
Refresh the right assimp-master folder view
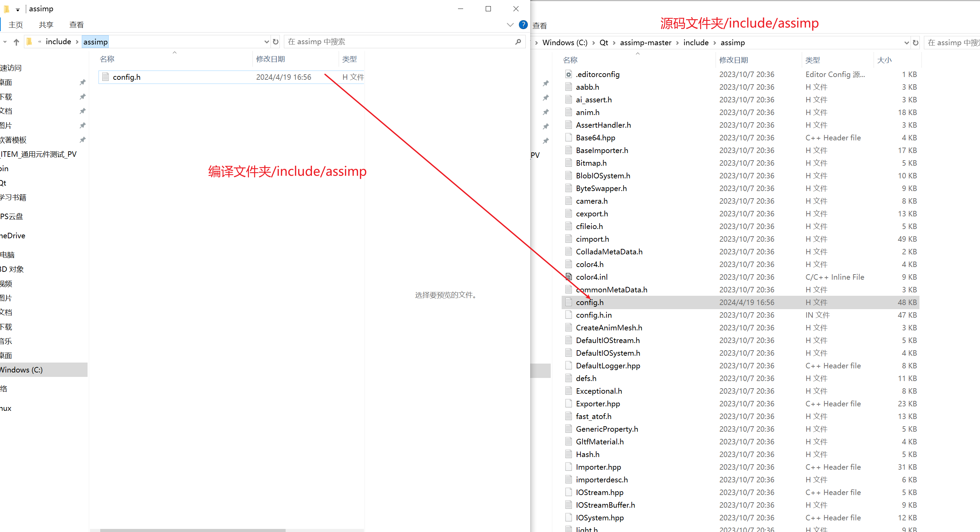coord(916,43)
